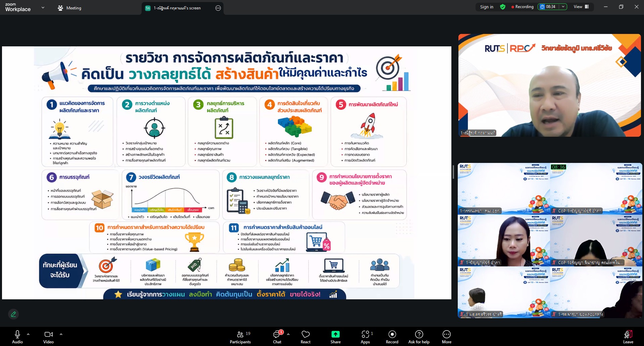
Task: Open the Zoom Workplace dropdown chevron
Action: (x=43, y=7)
